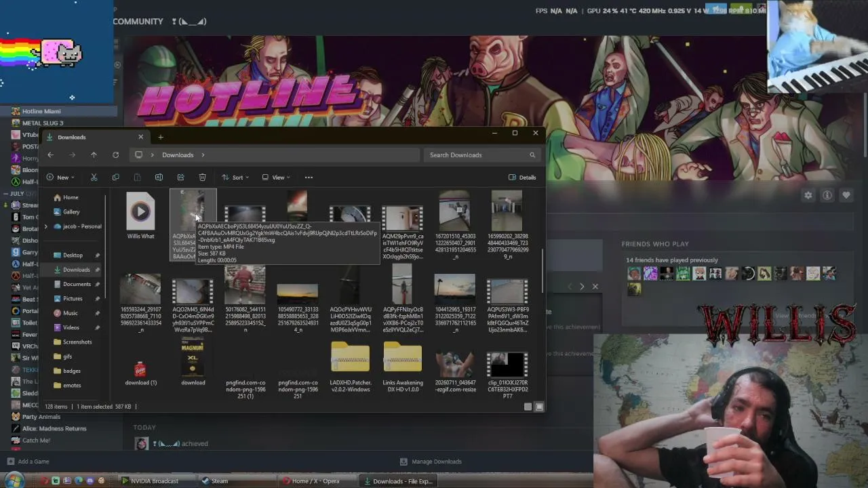Go back in File Explorer navigation

point(50,155)
